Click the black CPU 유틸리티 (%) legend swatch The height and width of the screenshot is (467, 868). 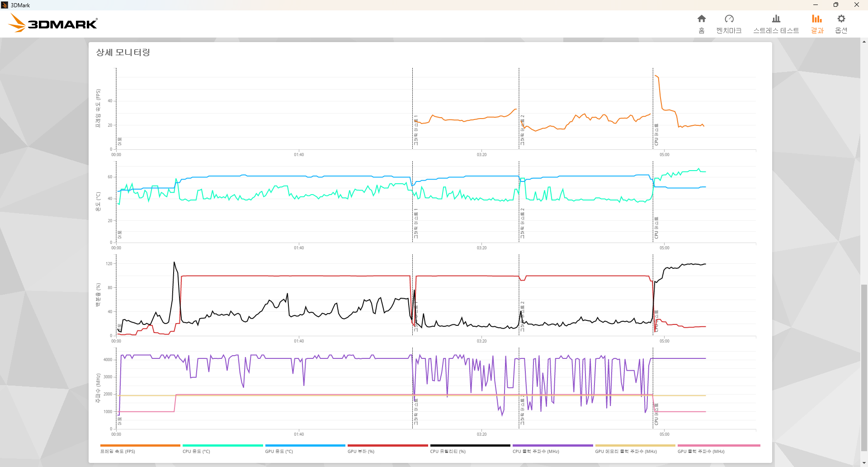tap(470, 445)
